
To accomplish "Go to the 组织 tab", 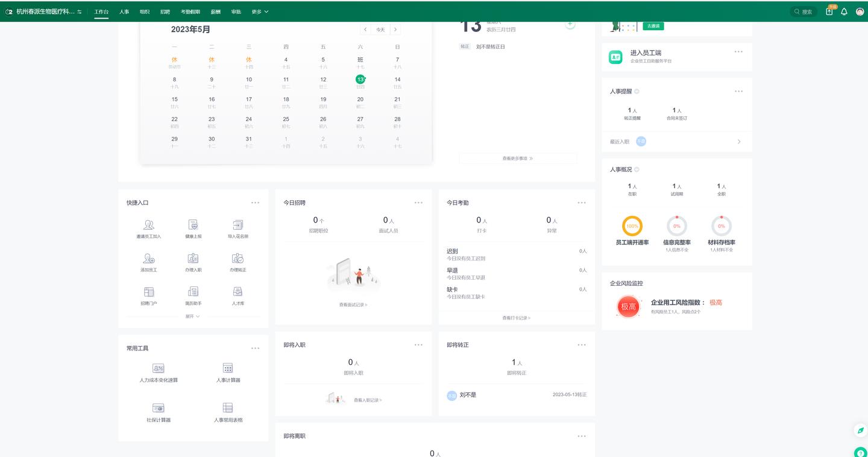I will tap(145, 11).
